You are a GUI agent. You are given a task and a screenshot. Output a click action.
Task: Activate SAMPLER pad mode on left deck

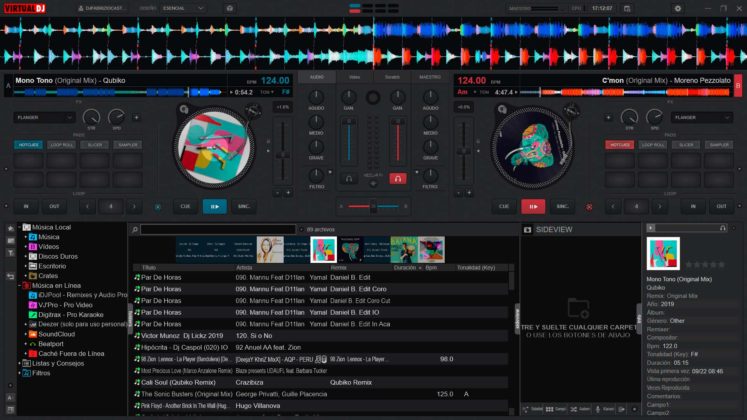click(x=128, y=145)
